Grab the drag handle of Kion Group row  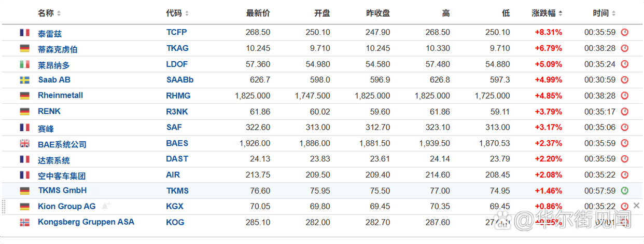point(4,206)
